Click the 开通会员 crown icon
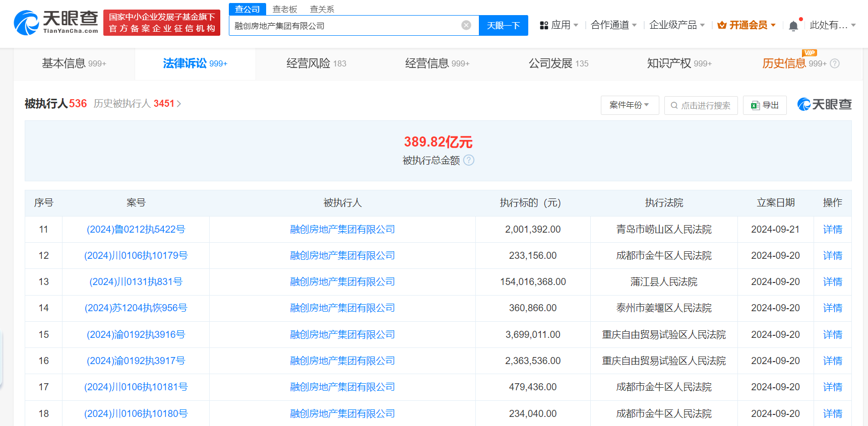Image resolution: width=868 pixels, height=426 pixels. (x=722, y=25)
